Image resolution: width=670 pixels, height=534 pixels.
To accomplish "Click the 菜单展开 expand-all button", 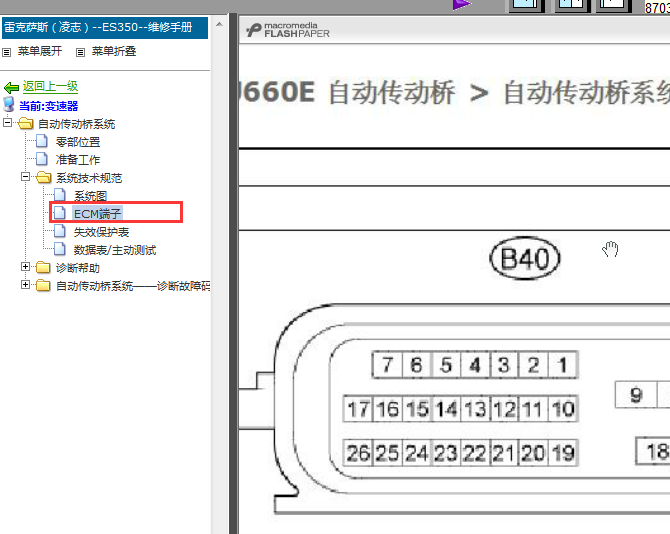I will (40, 51).
